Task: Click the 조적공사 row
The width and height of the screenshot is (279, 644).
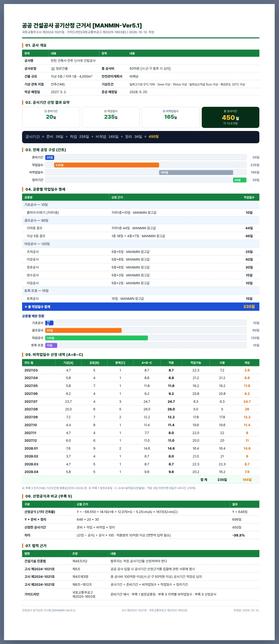Action: (x=141, y=252)
